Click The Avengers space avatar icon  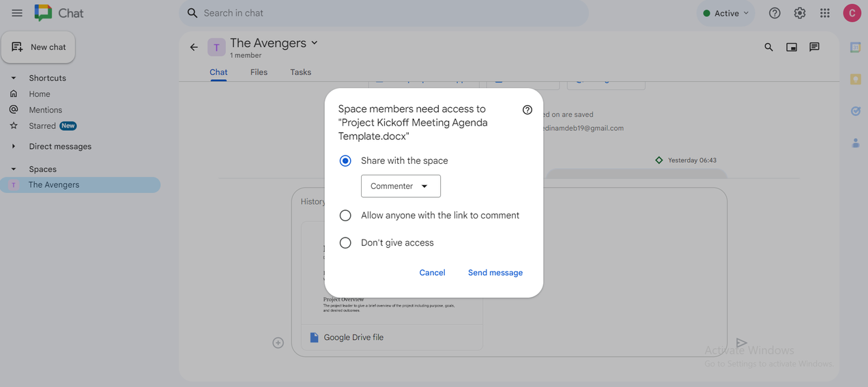click(x=216, y=47)
